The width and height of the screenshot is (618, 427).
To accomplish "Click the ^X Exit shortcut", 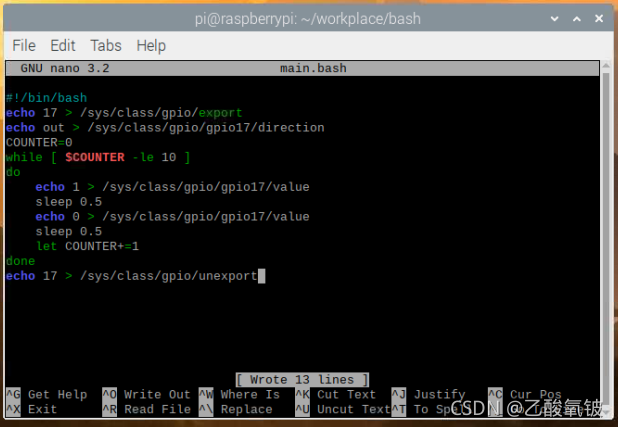I will 32,409.
